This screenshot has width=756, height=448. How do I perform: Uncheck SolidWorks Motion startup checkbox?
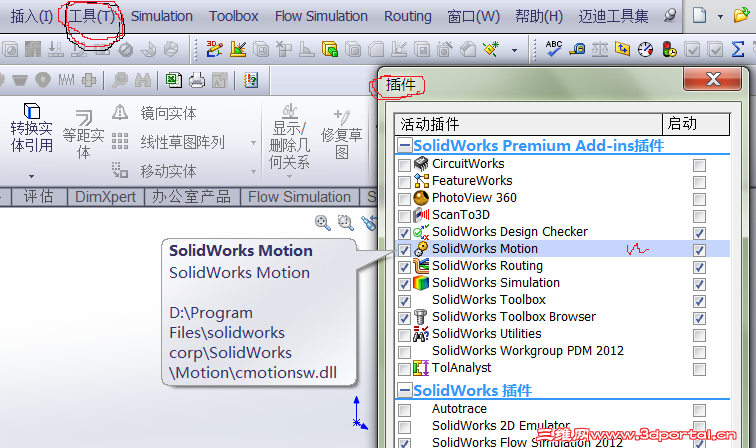700,250
